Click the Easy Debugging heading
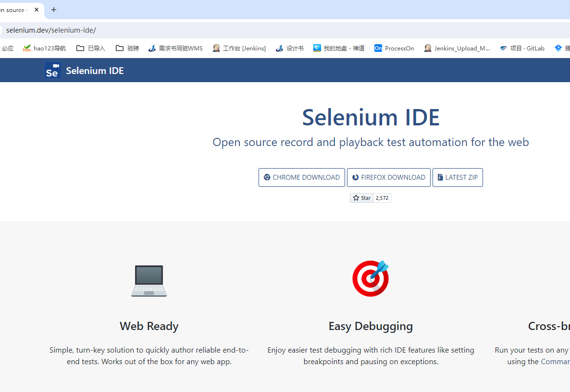 click(x=371, y=326)
